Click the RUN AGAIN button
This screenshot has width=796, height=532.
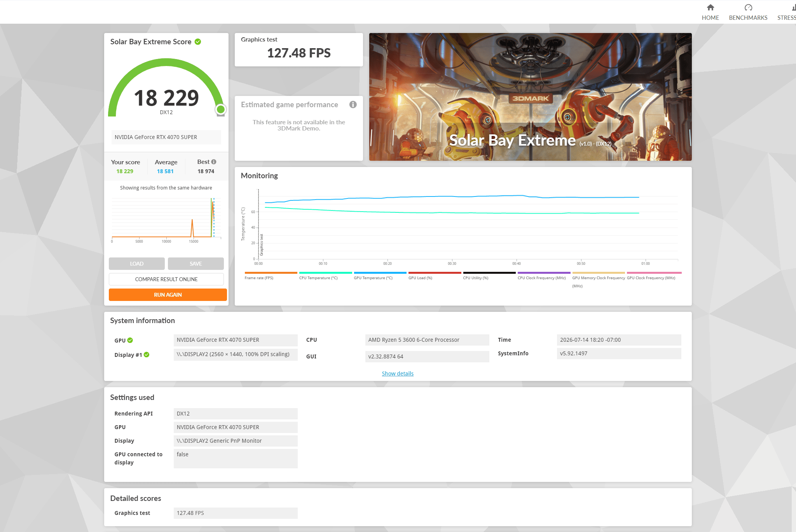coord(168,295)
